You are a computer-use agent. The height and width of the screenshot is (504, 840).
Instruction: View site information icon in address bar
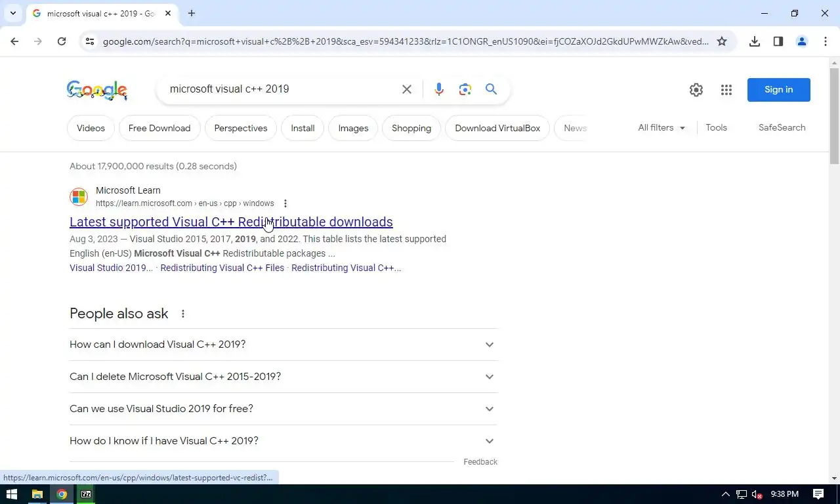point(90,41)
